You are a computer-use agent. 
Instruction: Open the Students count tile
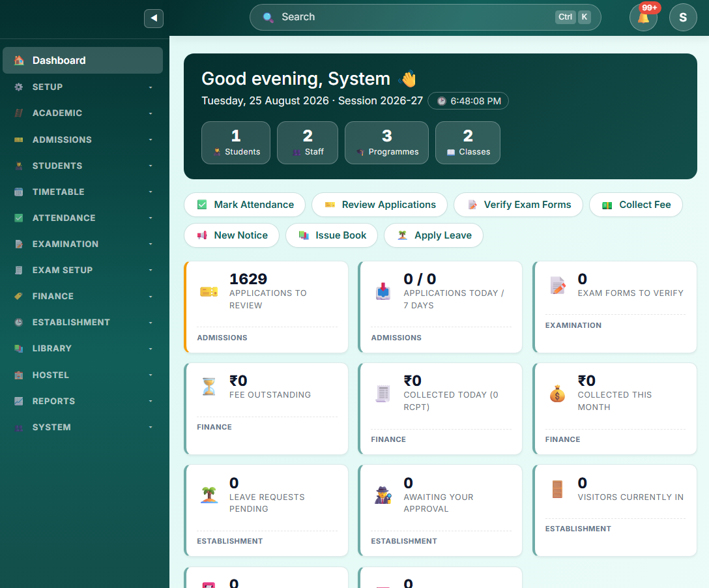(236, 143)
